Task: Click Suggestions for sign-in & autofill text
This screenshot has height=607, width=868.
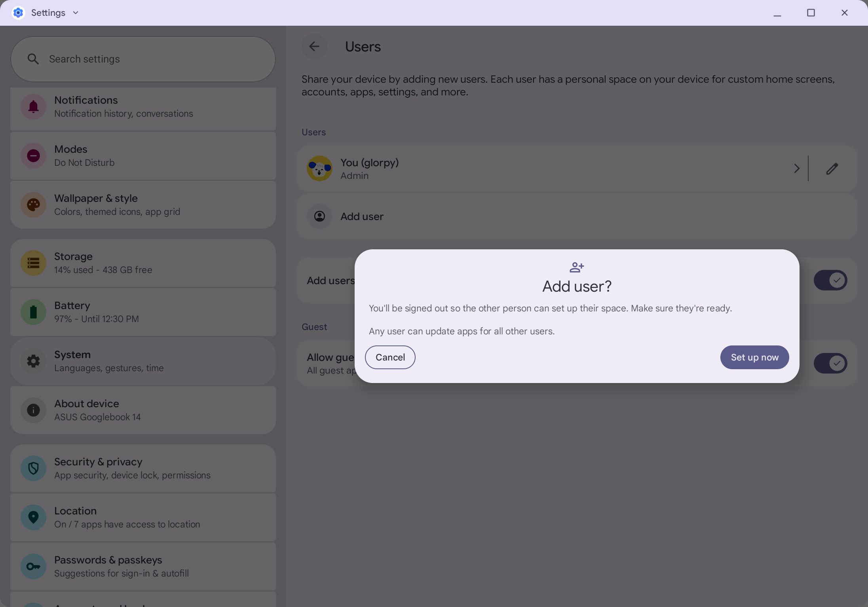Action: (x=122, y=573)
